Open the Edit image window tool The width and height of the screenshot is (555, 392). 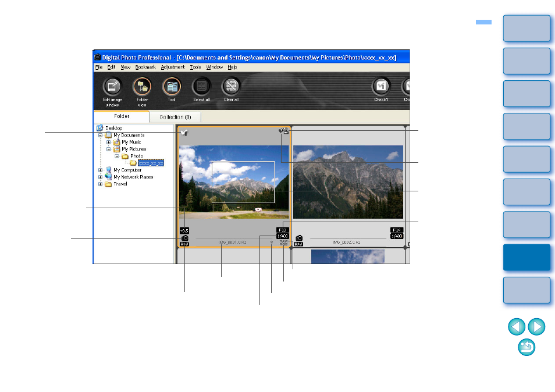pos(112,87)
